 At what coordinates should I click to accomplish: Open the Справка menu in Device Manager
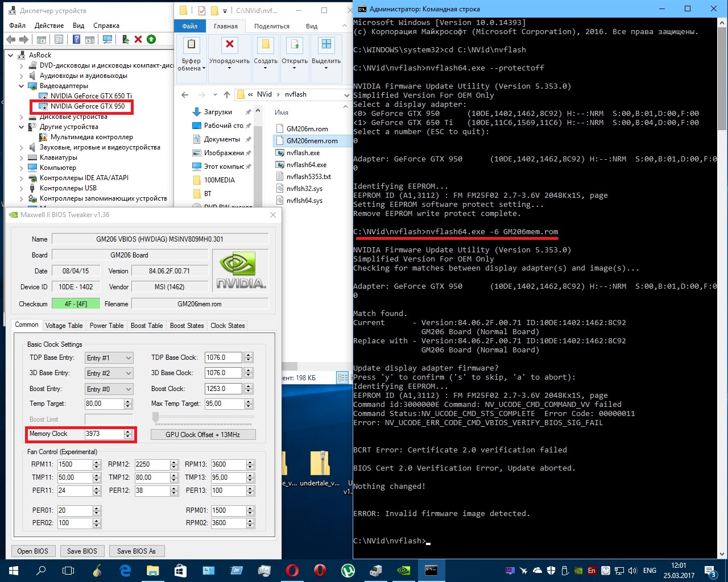tap(106, 26)
